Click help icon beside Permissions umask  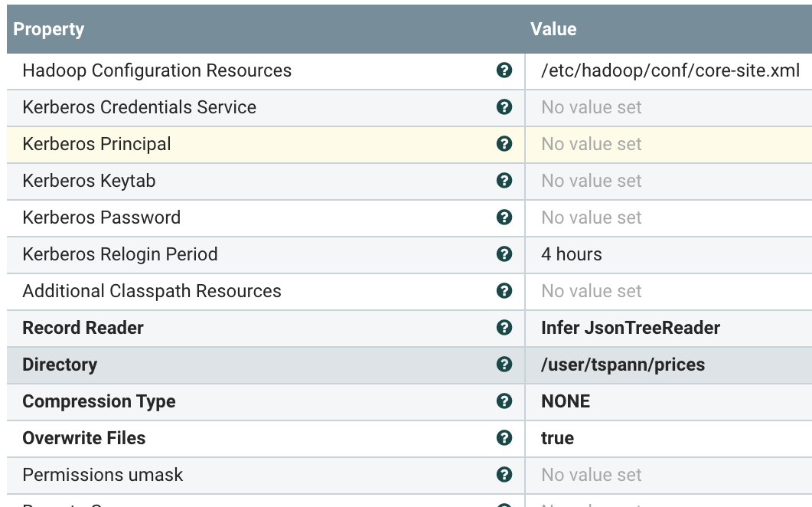(x=504, y=475)
